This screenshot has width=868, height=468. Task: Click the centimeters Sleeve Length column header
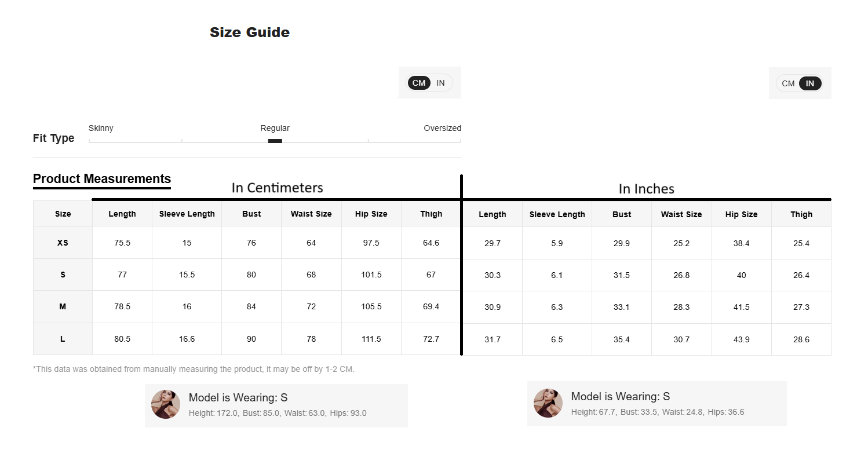[x=187, y=214]
